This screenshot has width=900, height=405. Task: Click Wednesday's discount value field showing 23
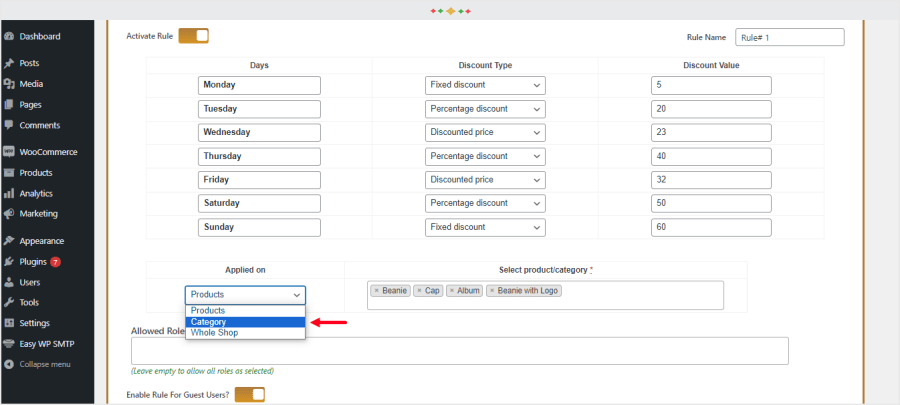tap(711, 133)
